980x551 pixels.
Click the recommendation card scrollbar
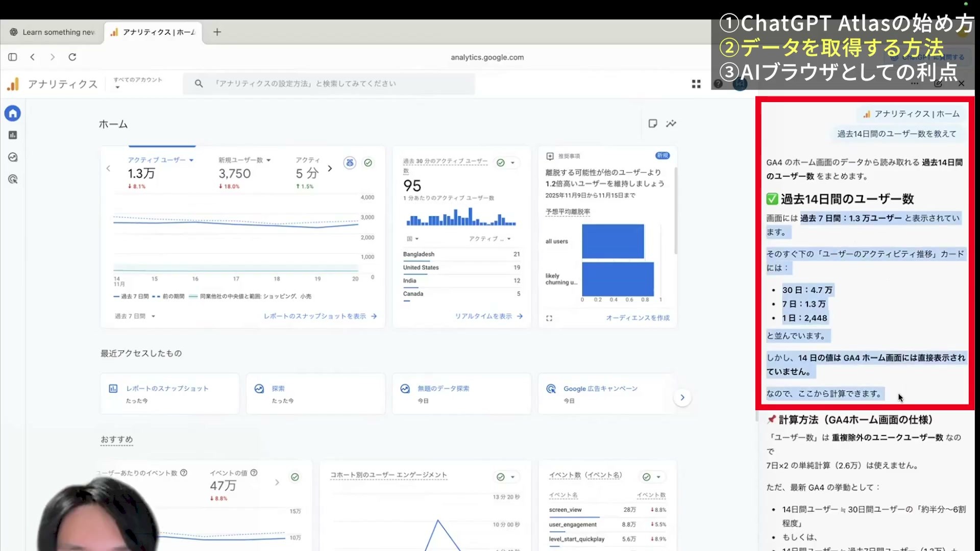[x=676, y=210]
